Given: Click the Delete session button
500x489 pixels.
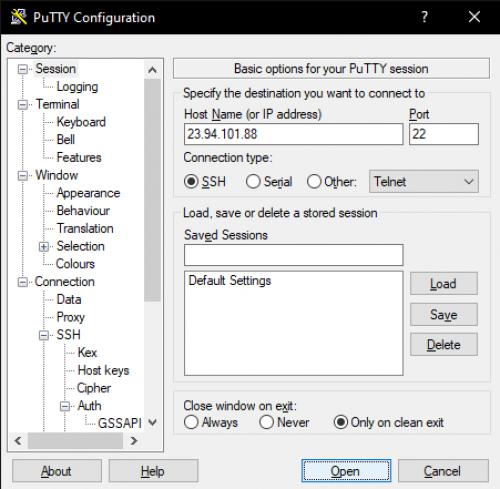Looking at the screenshot, I should click(x=444, y=344).
